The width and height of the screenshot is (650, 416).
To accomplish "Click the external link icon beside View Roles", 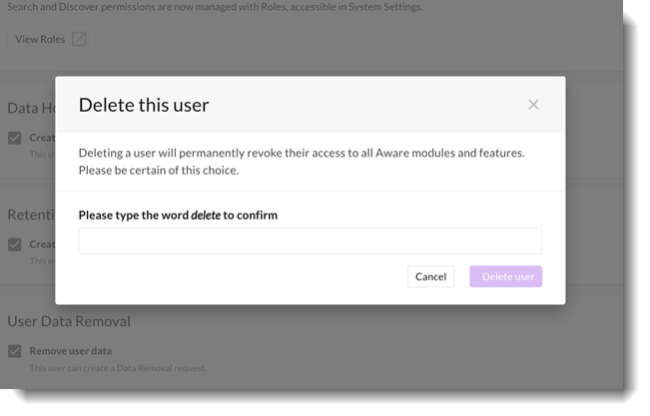I will [79, 40].
